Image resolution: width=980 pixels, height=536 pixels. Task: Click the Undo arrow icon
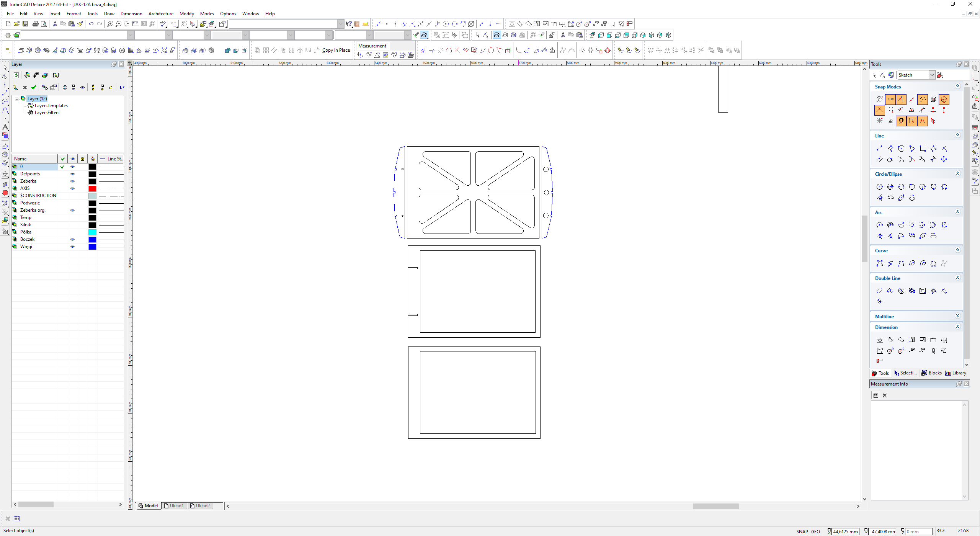coord(91,24)
